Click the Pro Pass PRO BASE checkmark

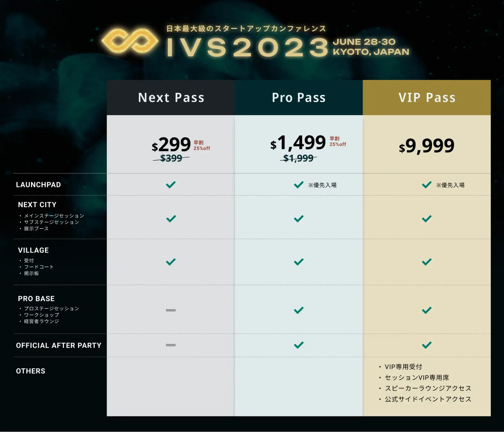tap(299, 310)
